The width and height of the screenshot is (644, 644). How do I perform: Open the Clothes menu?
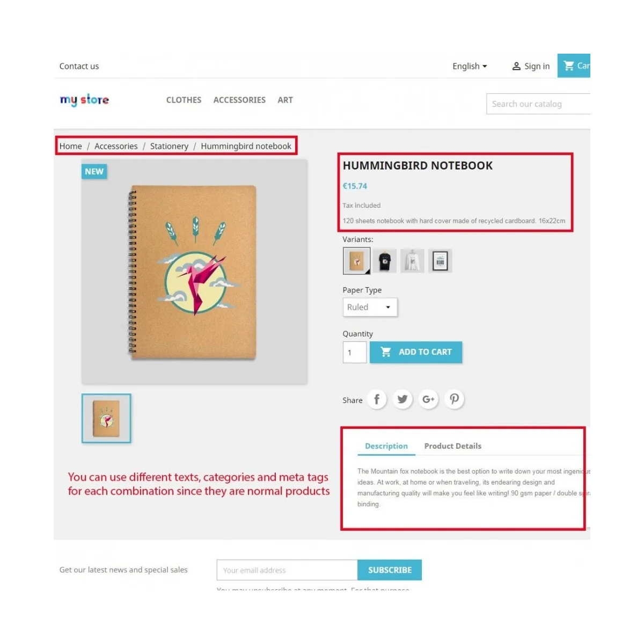click(x=184, y=100)
